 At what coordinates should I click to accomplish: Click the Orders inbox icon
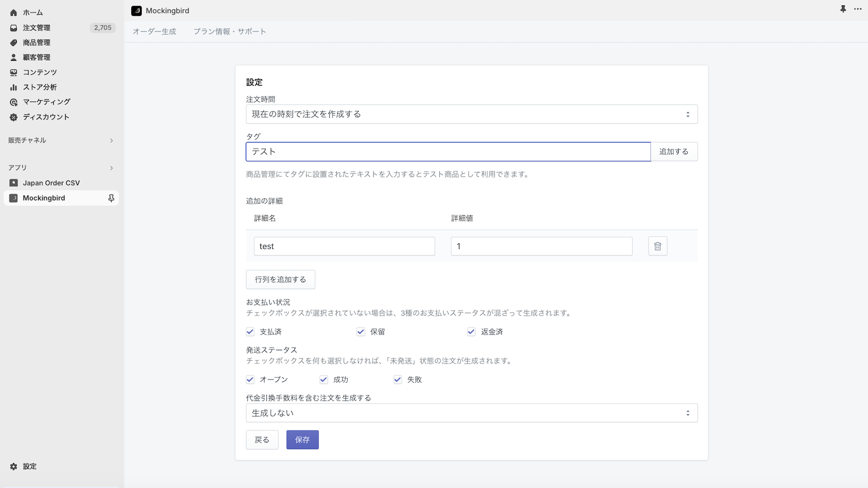[14, 28]
